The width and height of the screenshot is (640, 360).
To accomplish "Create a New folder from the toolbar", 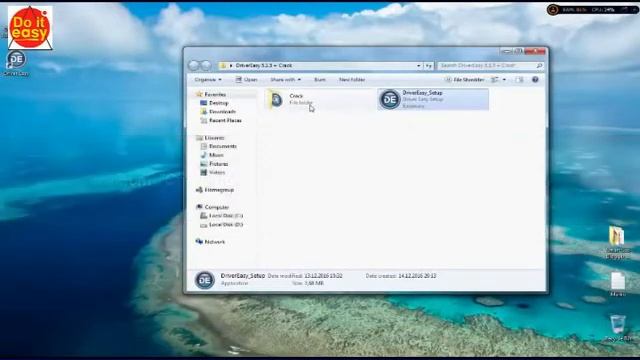I will 352,80.
